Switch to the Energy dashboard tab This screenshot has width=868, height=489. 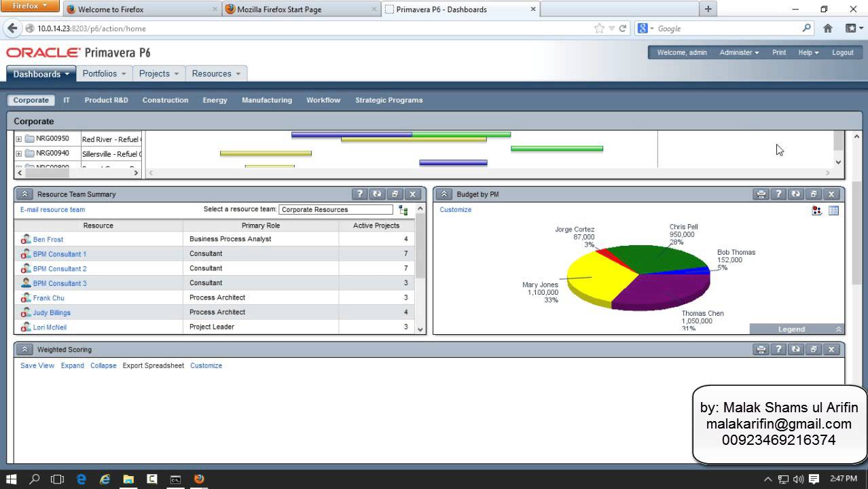point(215,100)
